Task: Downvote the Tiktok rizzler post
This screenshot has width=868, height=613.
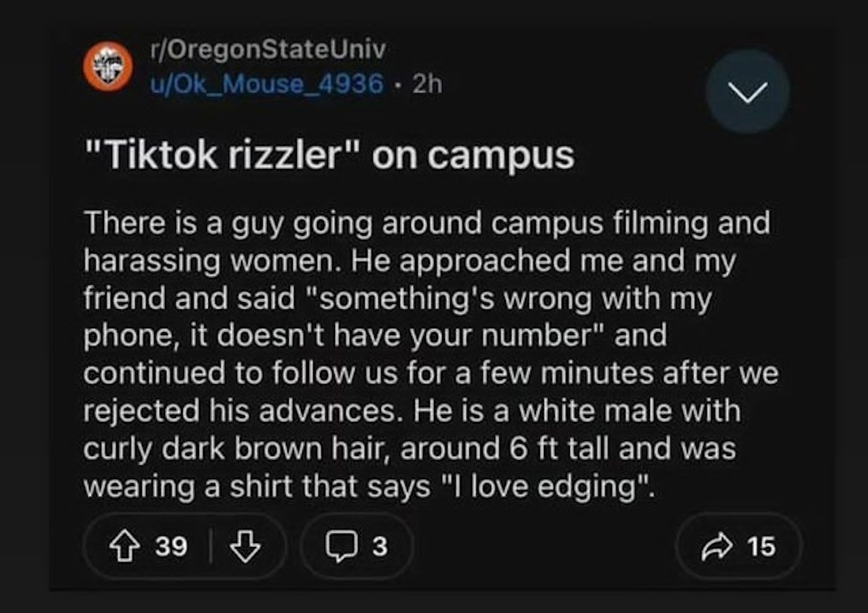Action: (245, 547)
